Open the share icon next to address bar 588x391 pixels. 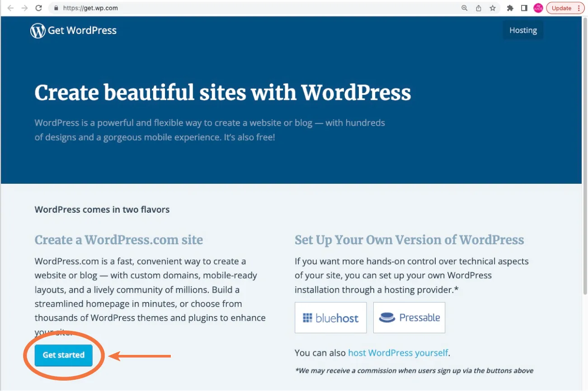tap(478, 8)
